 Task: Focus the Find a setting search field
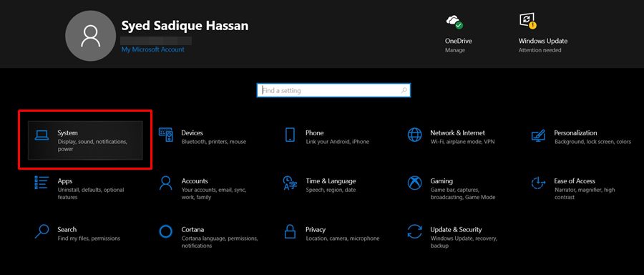click(333, 90)
